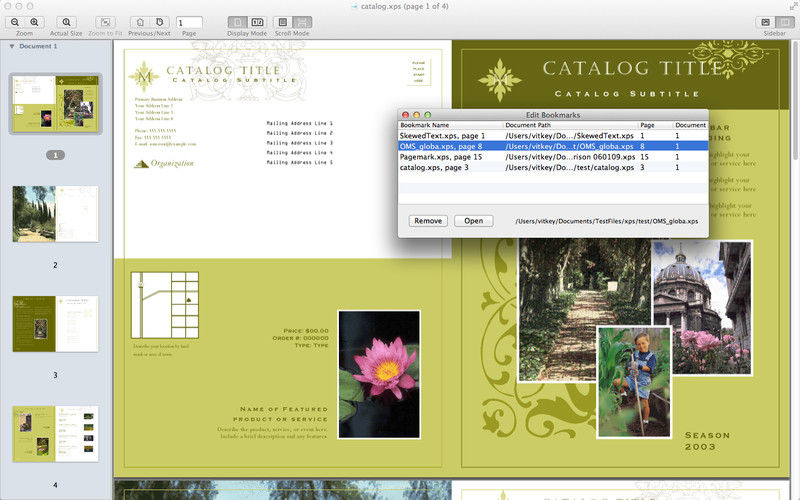Viewport: 800px width, 500px height.
Task: Toggle the first Scroll Mode option
Action: 283,22
